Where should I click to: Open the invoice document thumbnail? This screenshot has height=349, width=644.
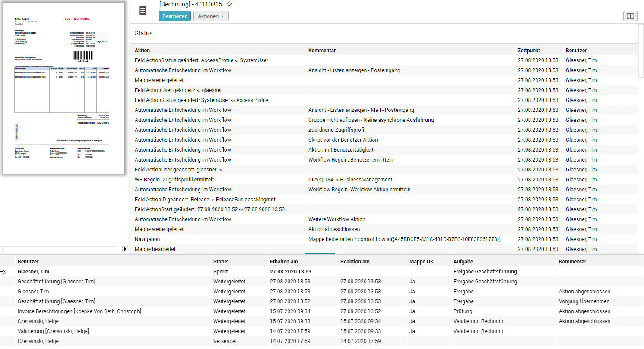(64, 88)
